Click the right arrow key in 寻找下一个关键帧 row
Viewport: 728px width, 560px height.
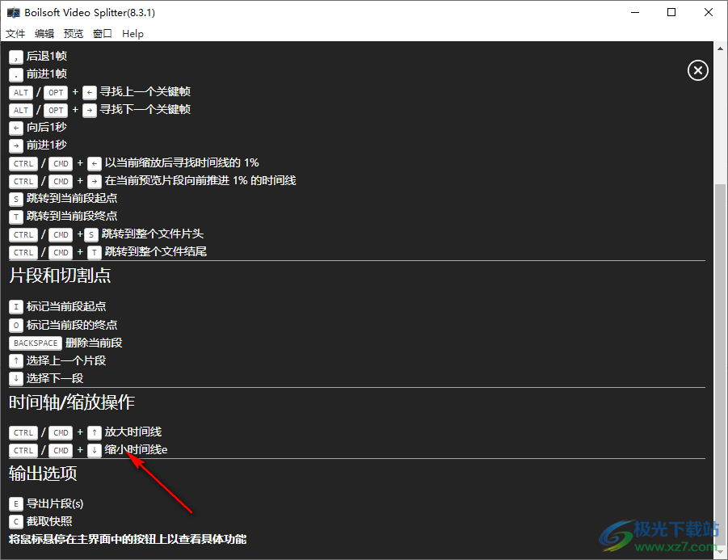pyautogui.click(x=90, y=111)
